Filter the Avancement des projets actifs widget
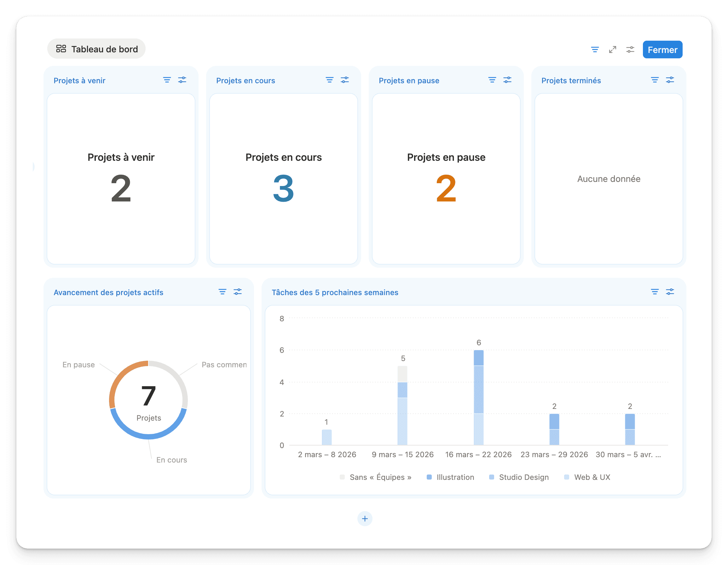Screen dimensions: 728x565 click(222, 292)
